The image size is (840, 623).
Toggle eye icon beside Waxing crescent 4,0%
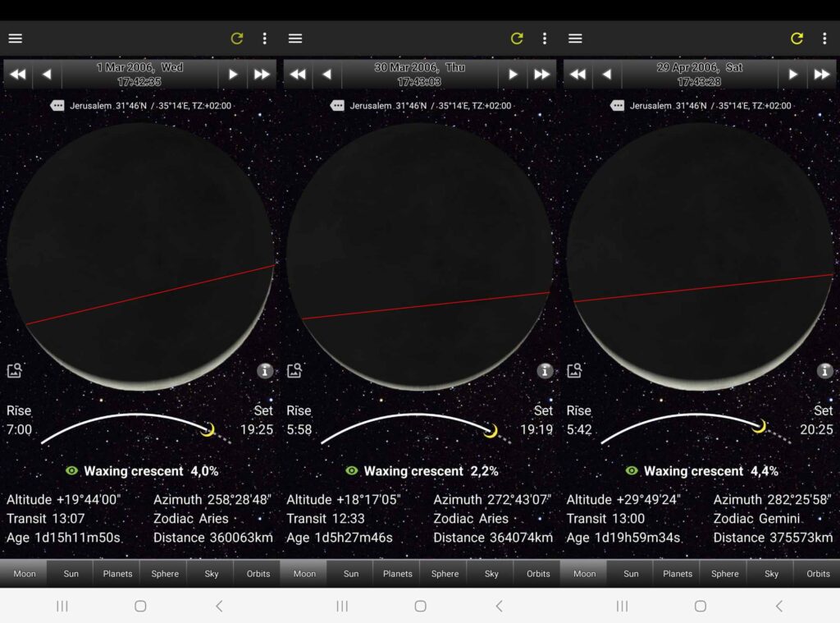click(x=72, y=471)
